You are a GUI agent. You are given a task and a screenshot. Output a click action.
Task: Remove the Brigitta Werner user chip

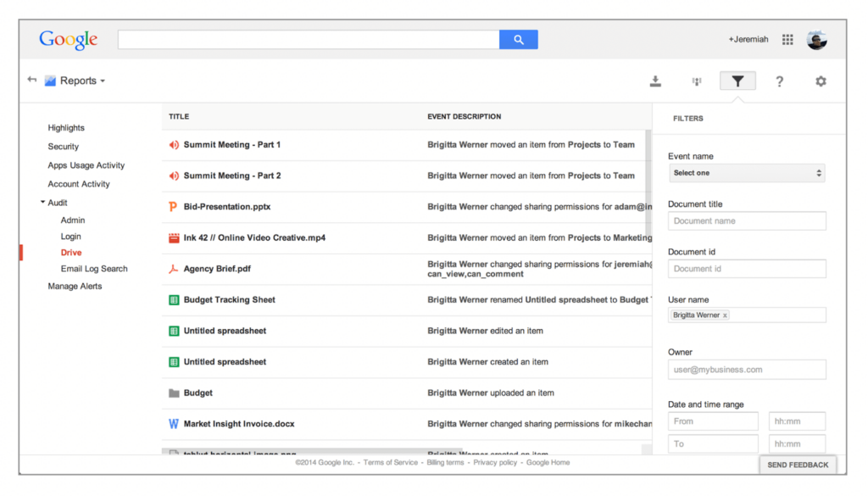pos(725,315)
